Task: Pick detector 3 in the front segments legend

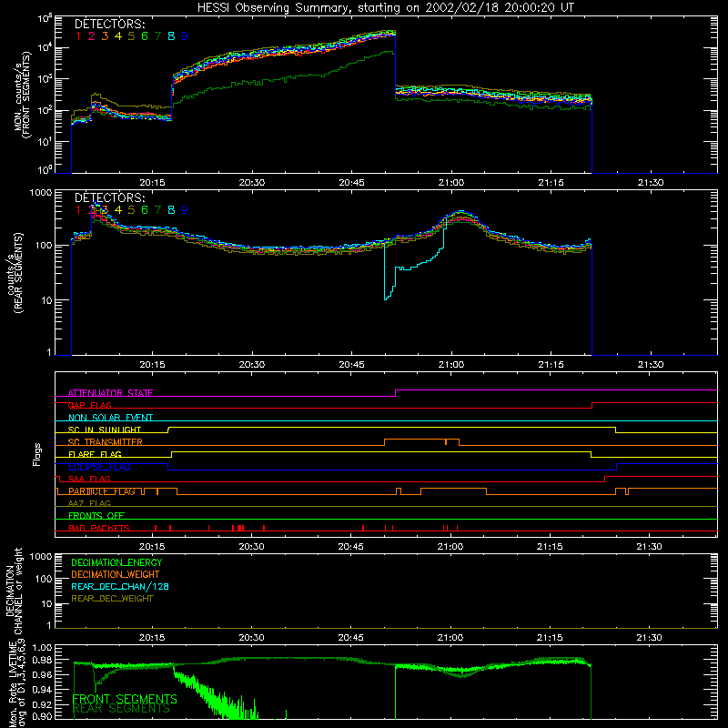Action: click(x=105, y=36)
